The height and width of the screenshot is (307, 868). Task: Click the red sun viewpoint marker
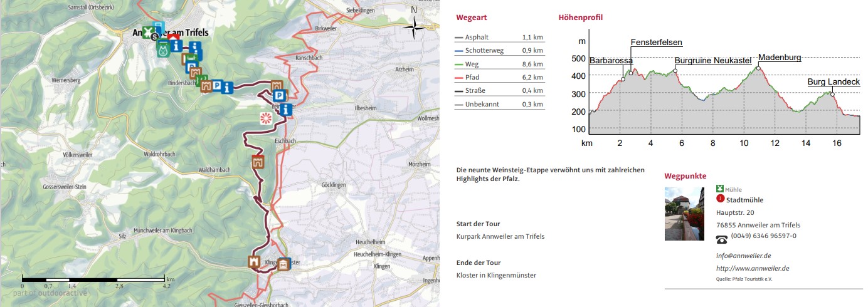(267, 118)
